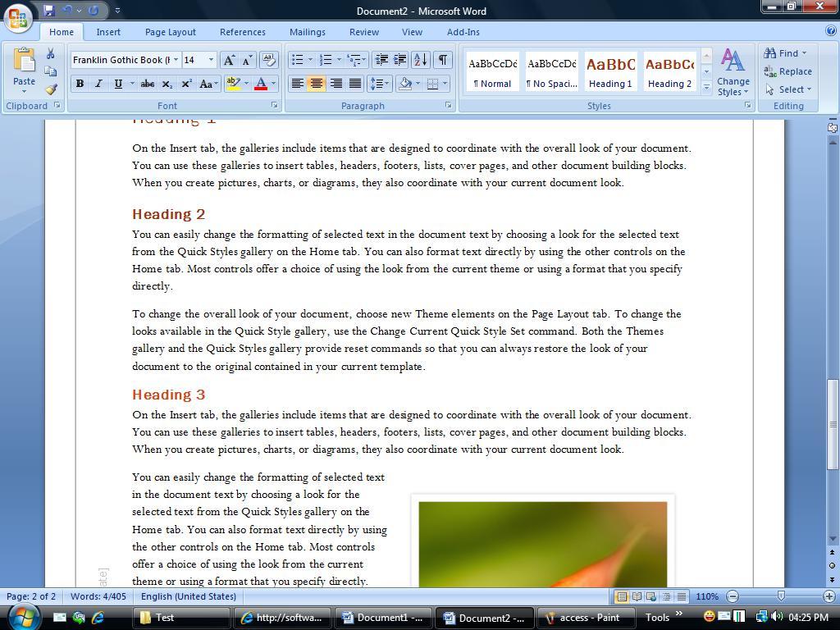Apply the Heading 1 style
This screenshot has width=840, height=630.
pyautogui.click(x=610, y=72)
